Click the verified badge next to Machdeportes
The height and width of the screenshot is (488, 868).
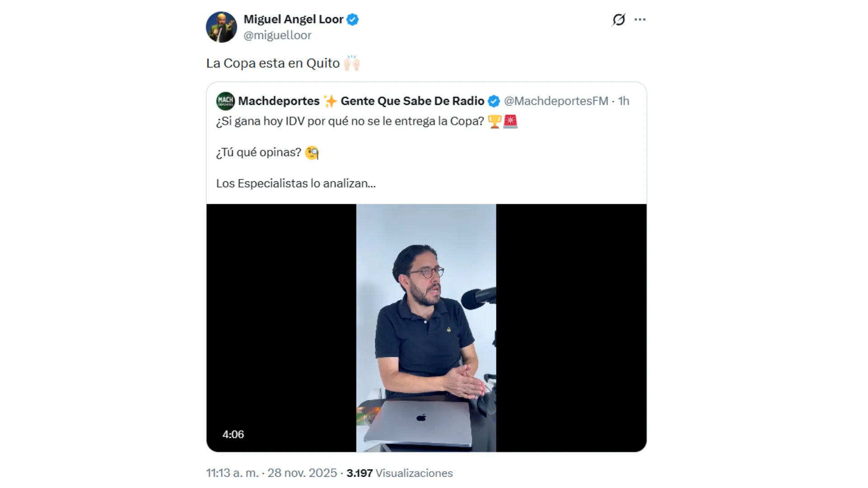(x=494, y=101)
